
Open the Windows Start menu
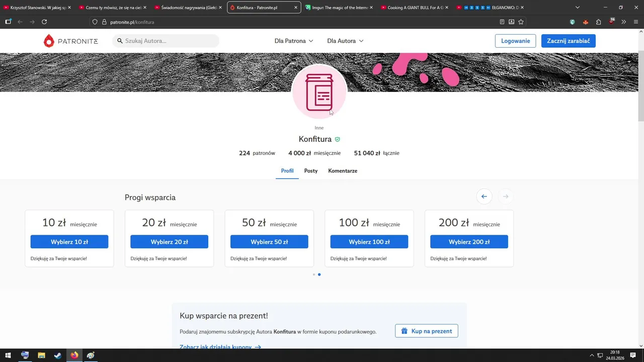coord(8,355)
